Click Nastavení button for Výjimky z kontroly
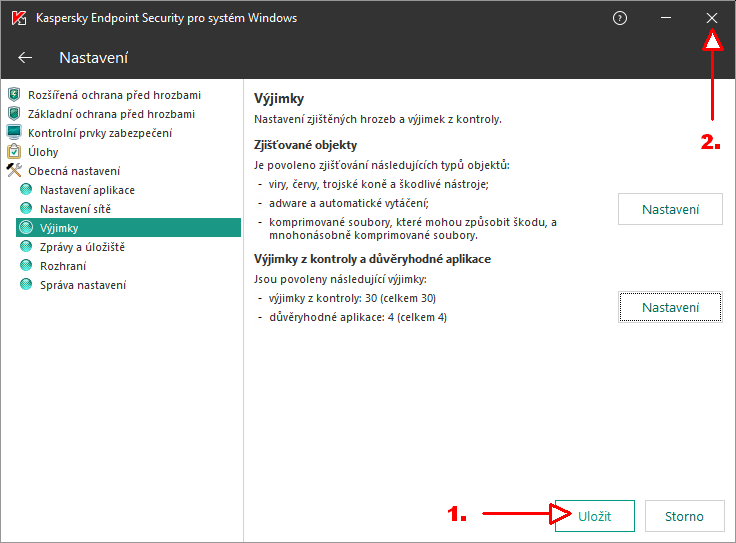The width and height of the screenshot is (736, 543). (670, 307)
